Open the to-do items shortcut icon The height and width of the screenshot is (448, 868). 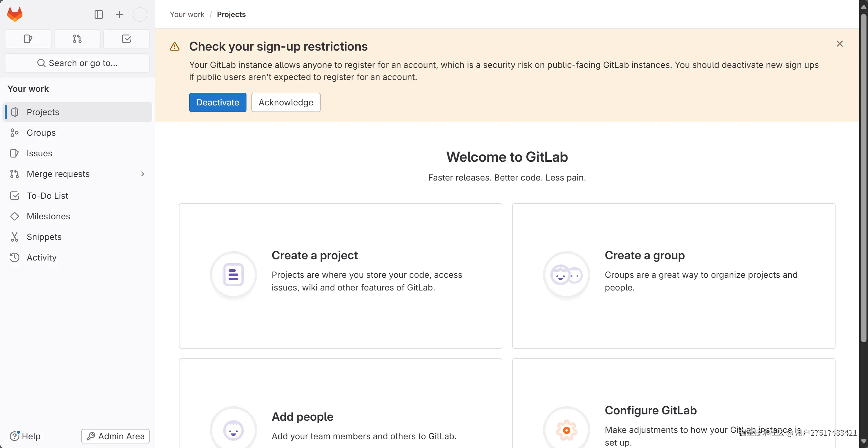[x=126, y=39]
